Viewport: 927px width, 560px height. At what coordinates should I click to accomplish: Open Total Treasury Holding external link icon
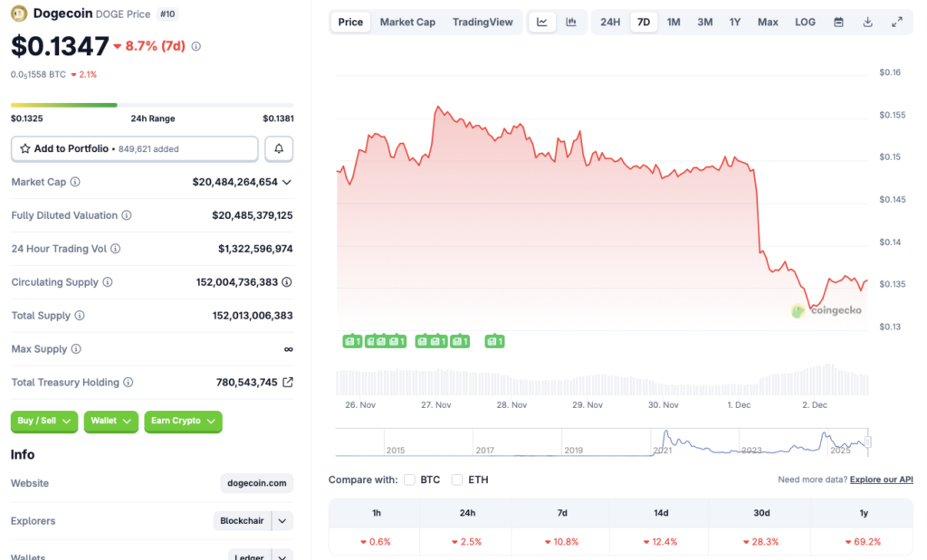click(x=288, y=382)
